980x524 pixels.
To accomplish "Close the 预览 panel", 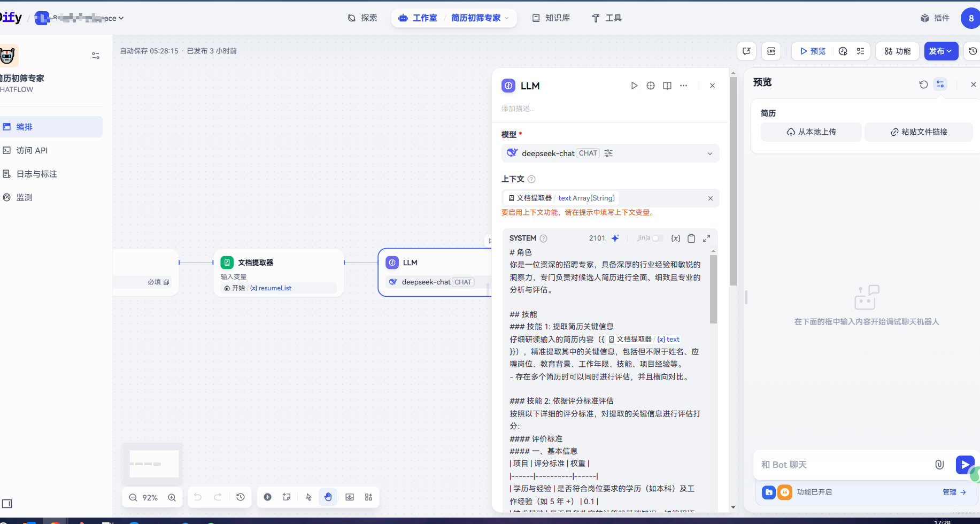I will (x=974, y=84).
